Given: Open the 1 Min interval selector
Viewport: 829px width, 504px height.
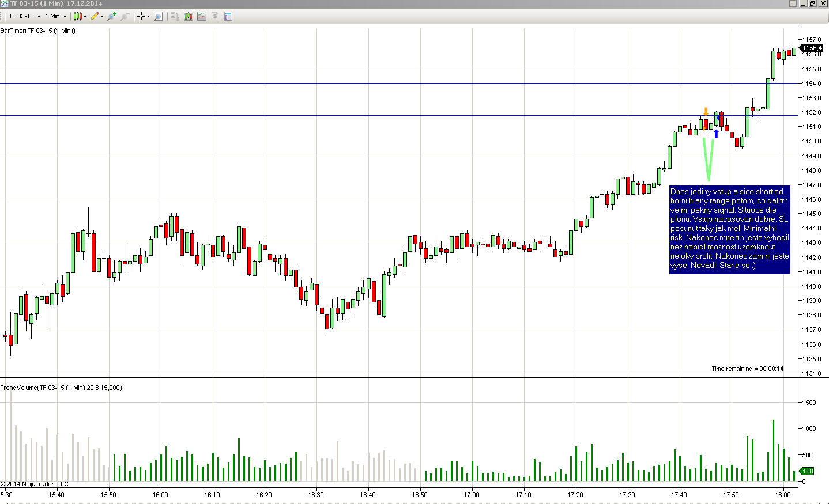Looking at the screenshot, I should coord(55,16).
